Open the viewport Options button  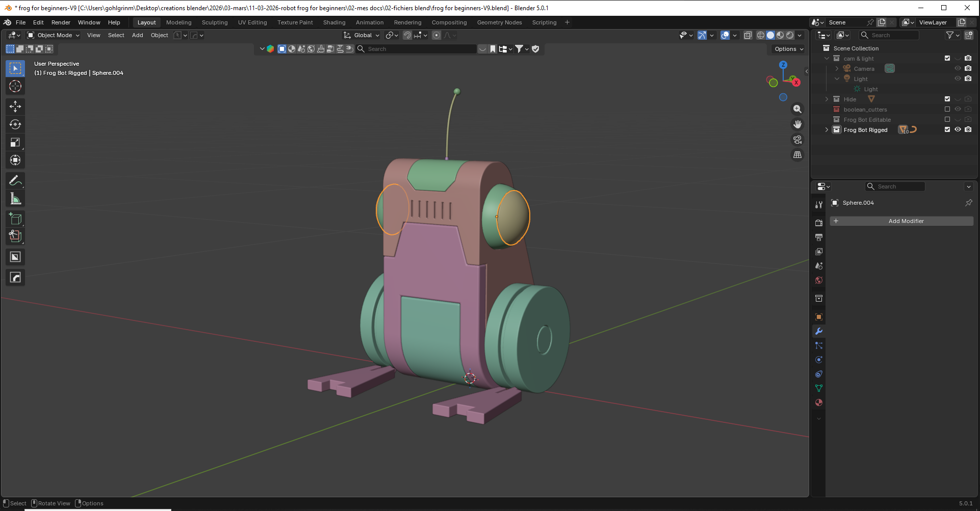[x=788, y=49]
